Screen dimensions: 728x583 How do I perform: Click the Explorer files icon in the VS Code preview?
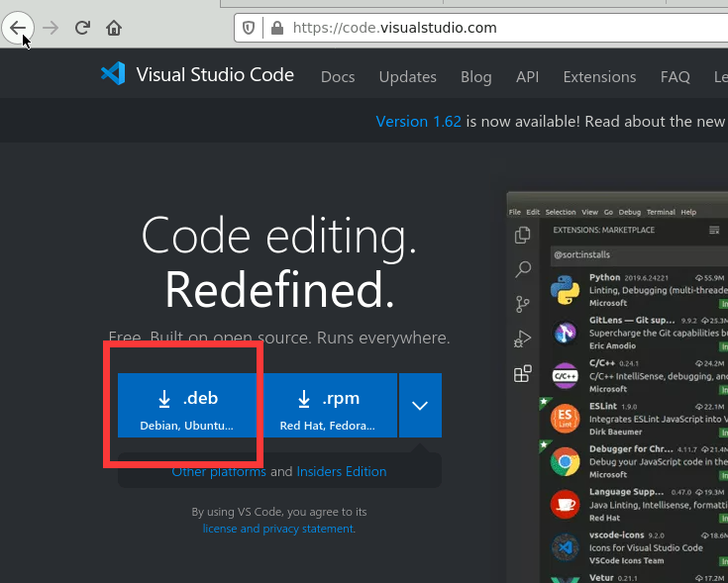(523, 235)
